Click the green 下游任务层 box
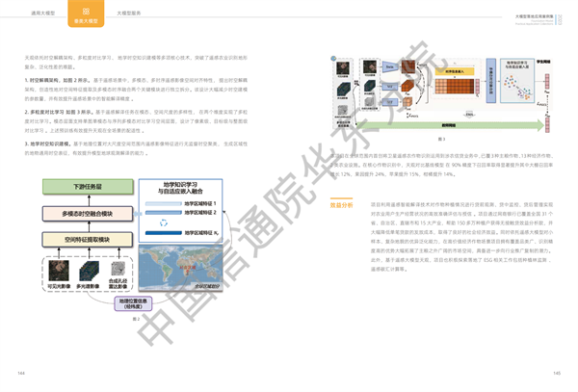Viewport: 578px width, 392px height. 88,187
